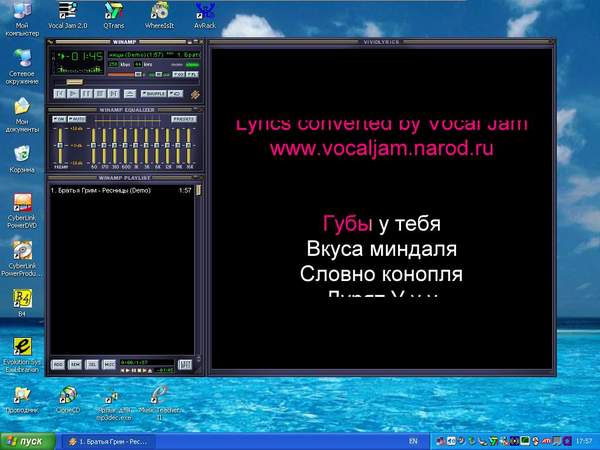Viewport: 600px width, 450px height.
Task: Open the mp3dec.exe shortcut icon
Action: coord(114,406)
